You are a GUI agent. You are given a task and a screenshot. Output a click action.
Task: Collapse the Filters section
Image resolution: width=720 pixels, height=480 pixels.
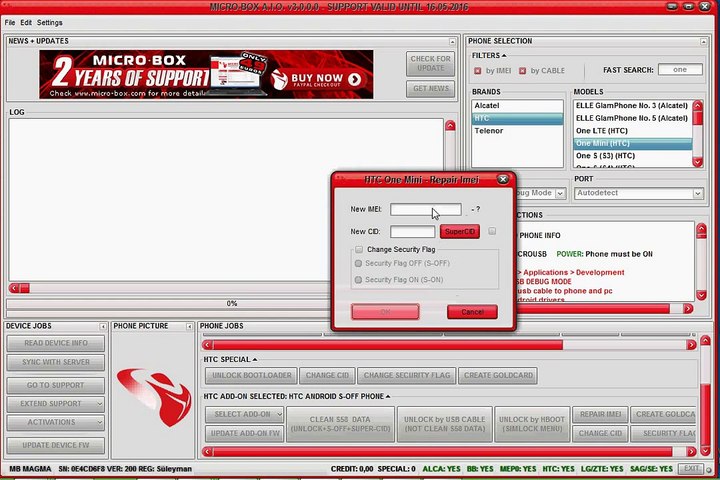(x=504, y=56)
